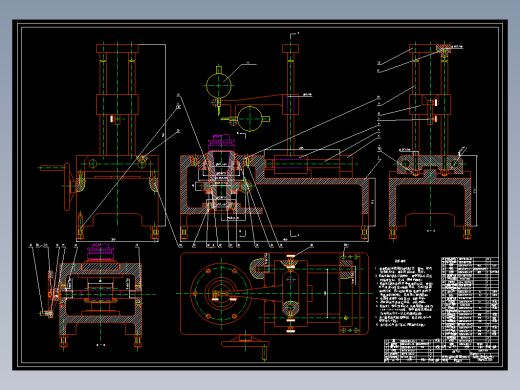Select the circular flange in the plan view

(x=221, y=294)
